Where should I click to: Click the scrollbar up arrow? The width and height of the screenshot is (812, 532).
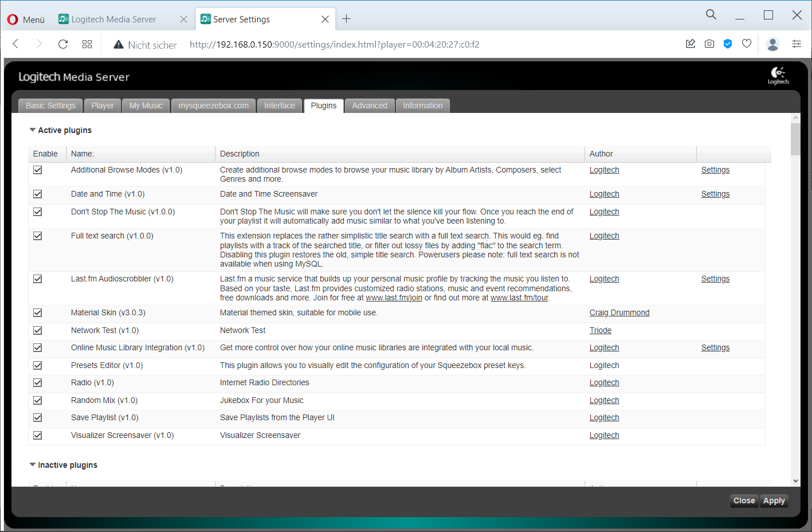(x=795, y=118)
